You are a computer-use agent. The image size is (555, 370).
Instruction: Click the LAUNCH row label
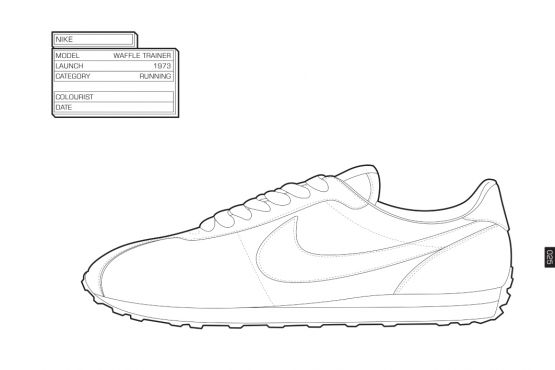69,66
